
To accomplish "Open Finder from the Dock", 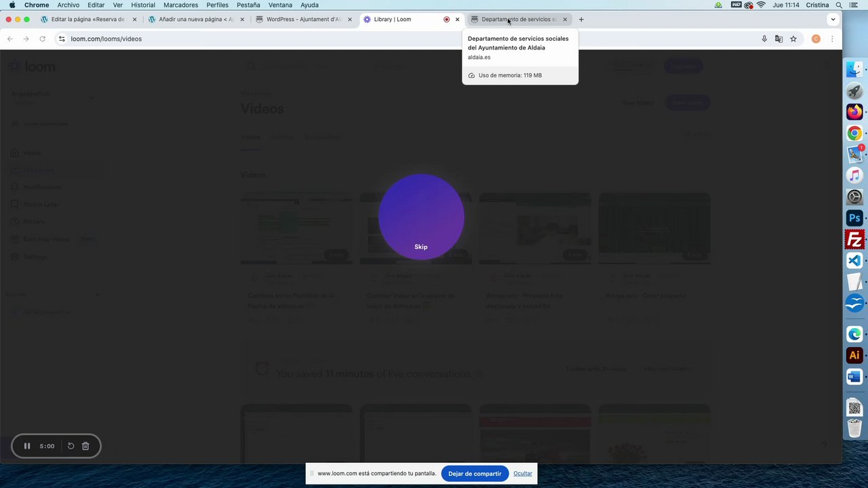I will (854, 69).
